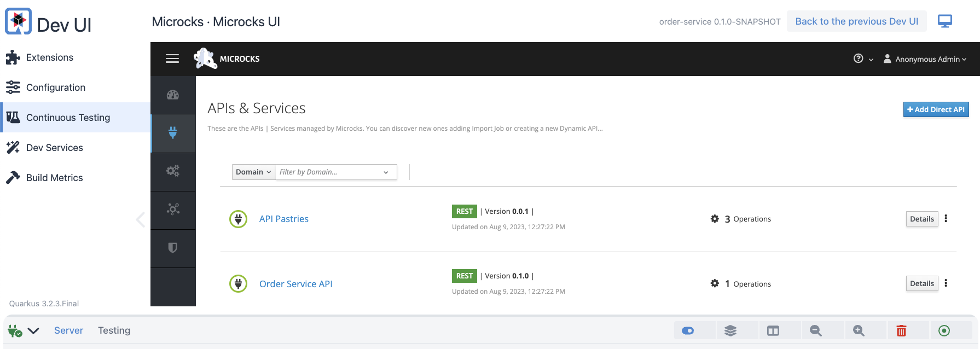Image resolution: width=980 pixels, height=349 pixels.
Task: Switch to the Server log tab
Action: (x=69, y=330)
